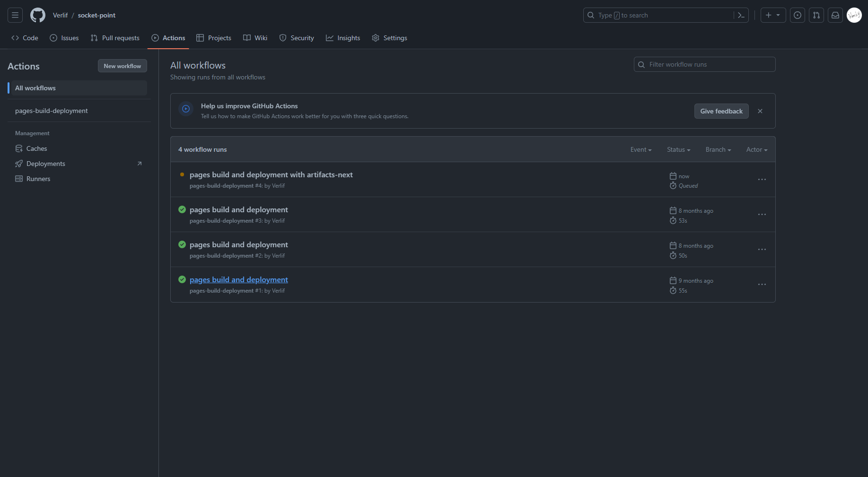Open the create new plus dropdown
The width and height of the screenshot is (868, 477).
[x=773, y=15]
